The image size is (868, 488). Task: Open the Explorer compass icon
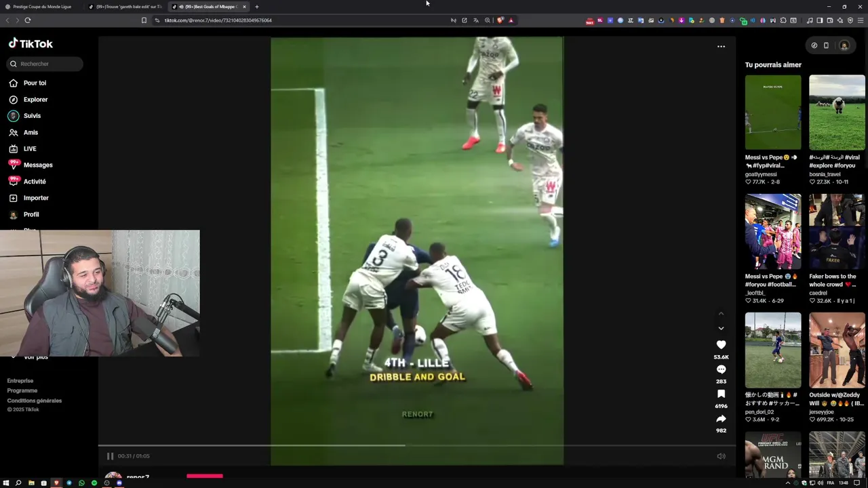(x=13, y=100)
